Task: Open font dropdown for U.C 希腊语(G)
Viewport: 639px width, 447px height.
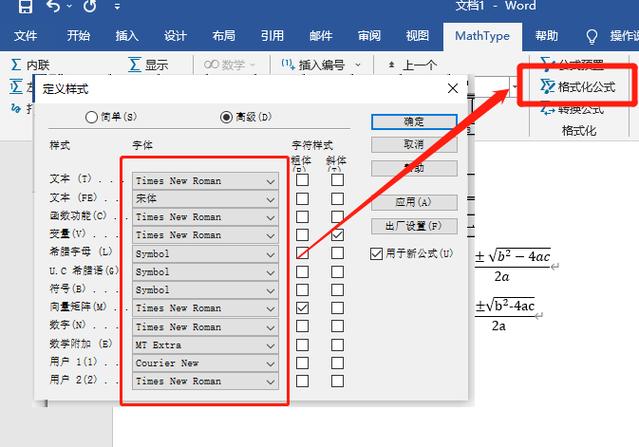Action: click(205, 272)
